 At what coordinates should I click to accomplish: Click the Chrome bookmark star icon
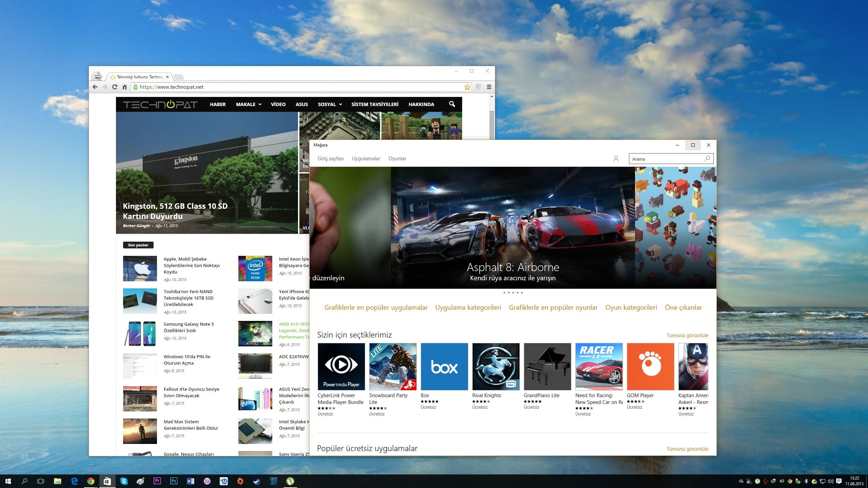tap(467, 87)
